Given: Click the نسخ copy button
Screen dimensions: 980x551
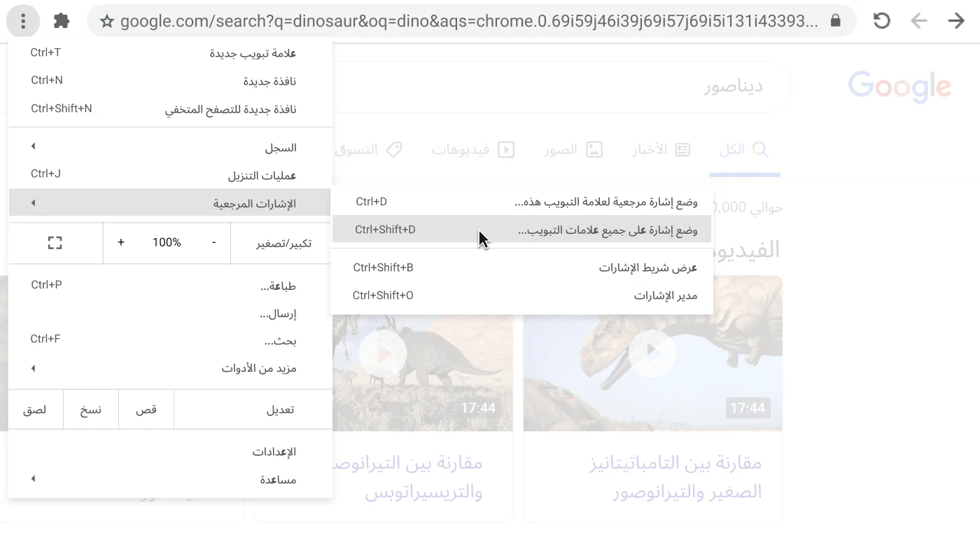Looking at the screenshot, I should point(90,410).
